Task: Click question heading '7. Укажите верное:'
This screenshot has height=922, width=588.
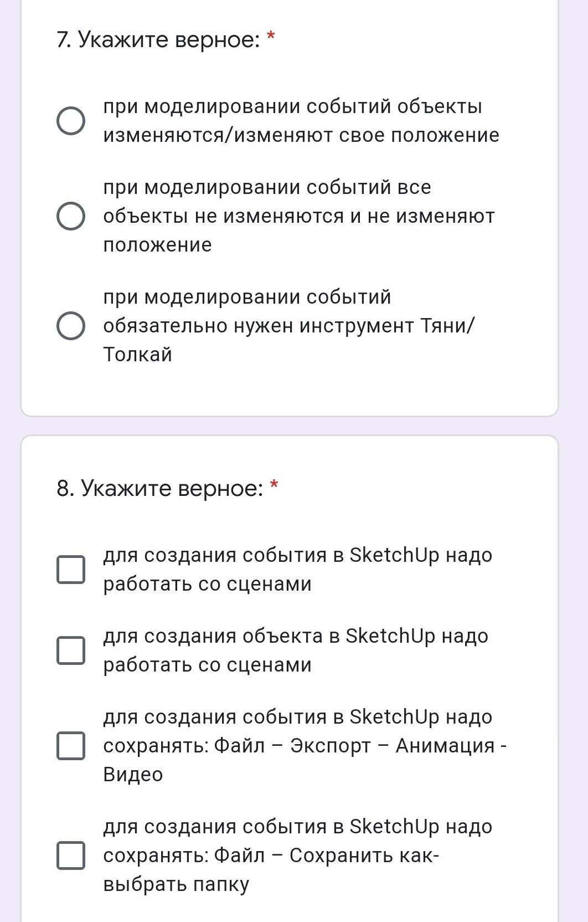Action: coord(158,40)
